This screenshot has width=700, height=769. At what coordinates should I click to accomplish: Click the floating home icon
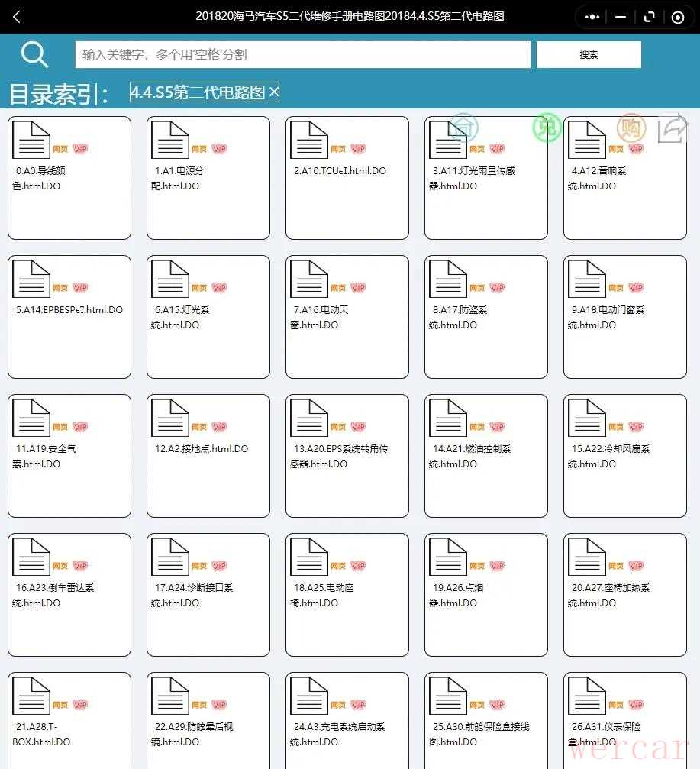pos(463,128)
